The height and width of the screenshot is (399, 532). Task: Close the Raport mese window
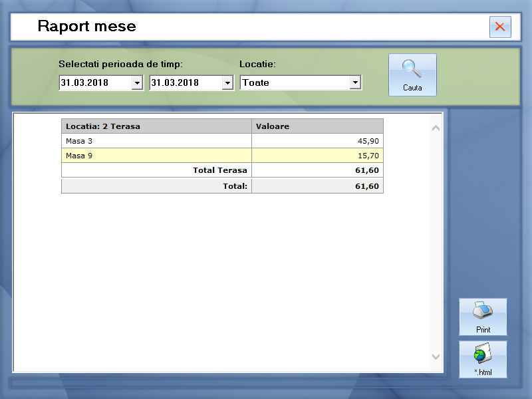point(500,27)
